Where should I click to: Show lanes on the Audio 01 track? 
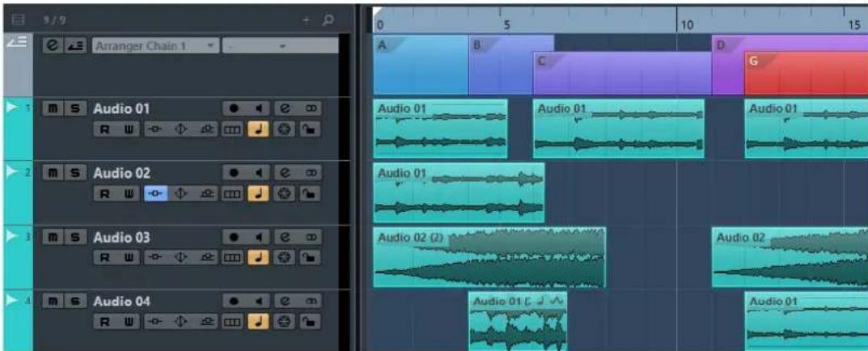(x=233, y=129)
